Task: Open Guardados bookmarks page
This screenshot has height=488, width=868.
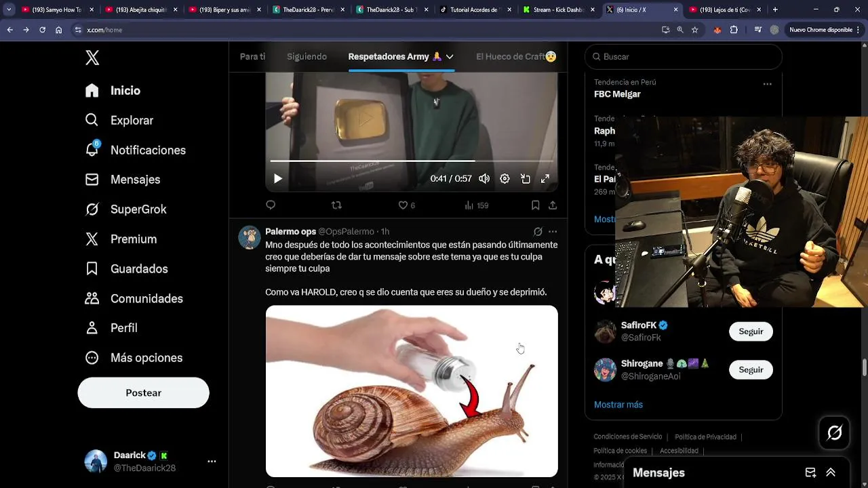Action: [126, 269]
